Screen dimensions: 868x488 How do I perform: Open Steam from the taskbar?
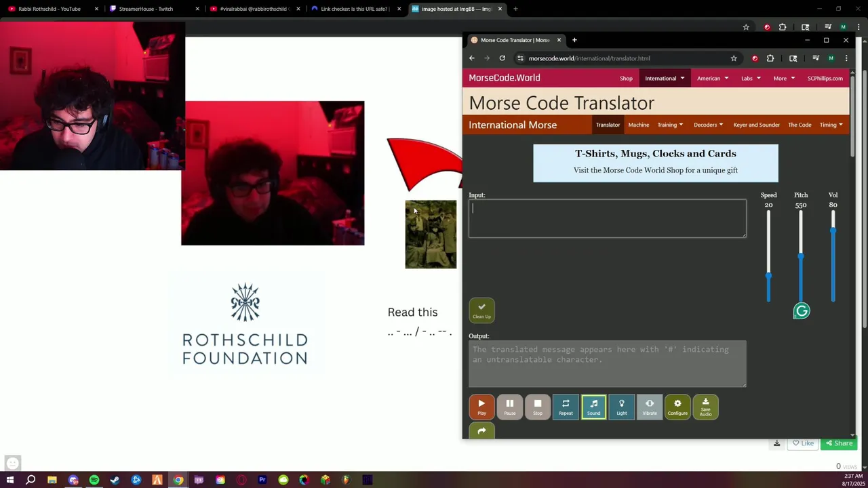[x=115, y=480]
